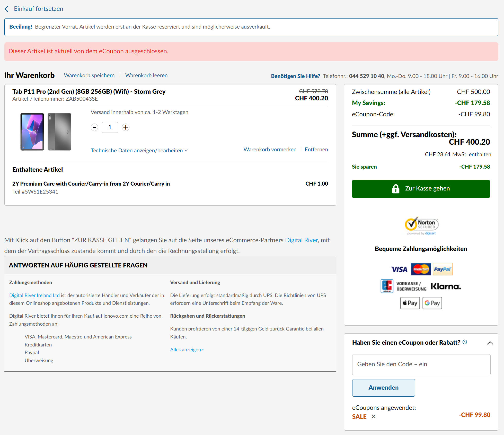Click Entfernen to remove the tablet

316,150
